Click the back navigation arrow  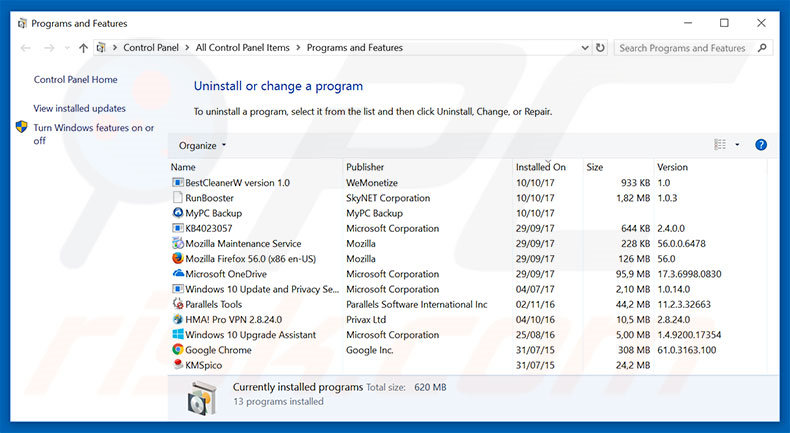pyautogui.click(x=26, y=48)
